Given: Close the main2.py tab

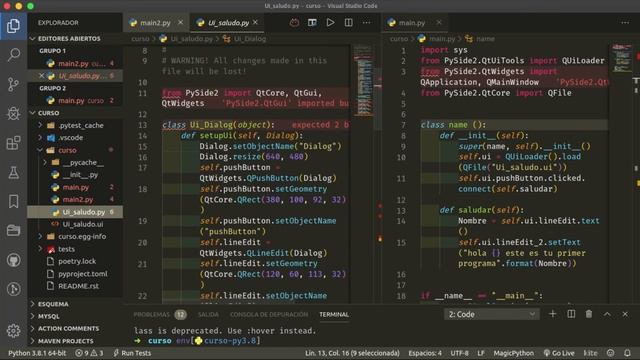Looking at the screenshot, I should pyautogui.click(x=180, y=22).
